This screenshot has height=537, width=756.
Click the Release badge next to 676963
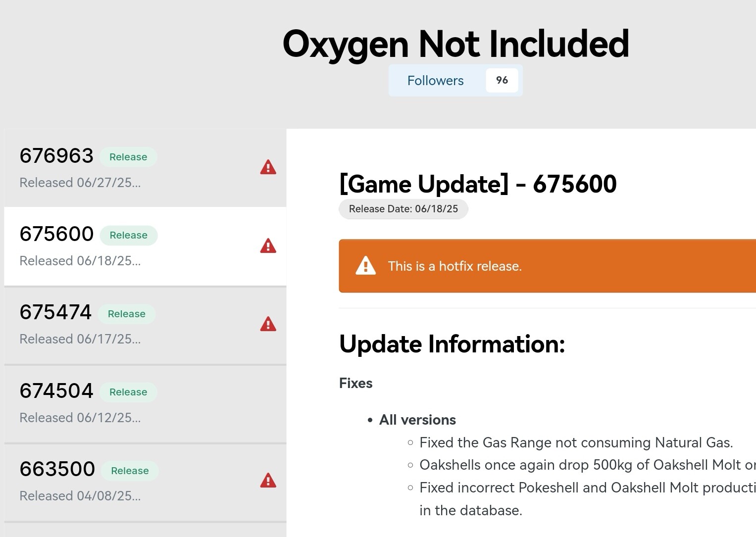pyautogui.click(x=128, y=157)
